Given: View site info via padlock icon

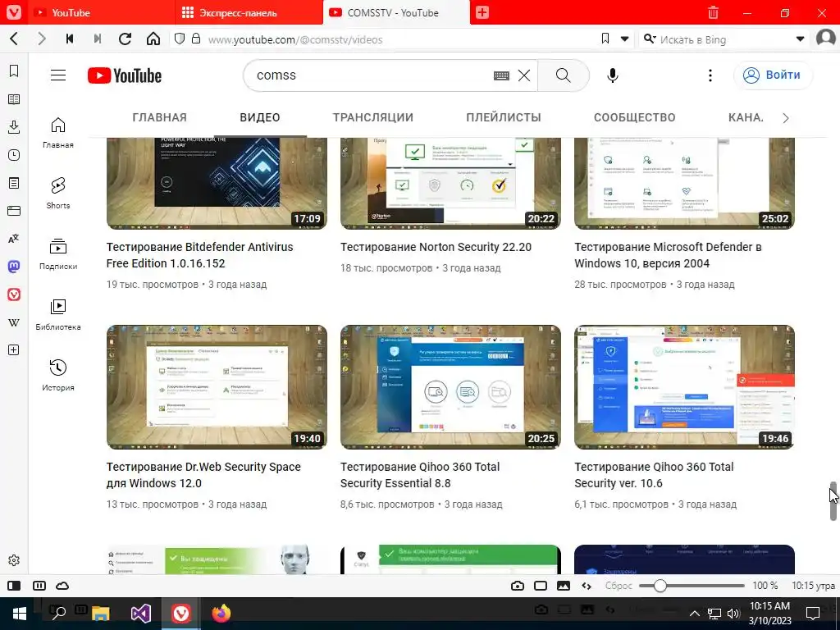Looking at the screenshot, I should pos(196,39).
